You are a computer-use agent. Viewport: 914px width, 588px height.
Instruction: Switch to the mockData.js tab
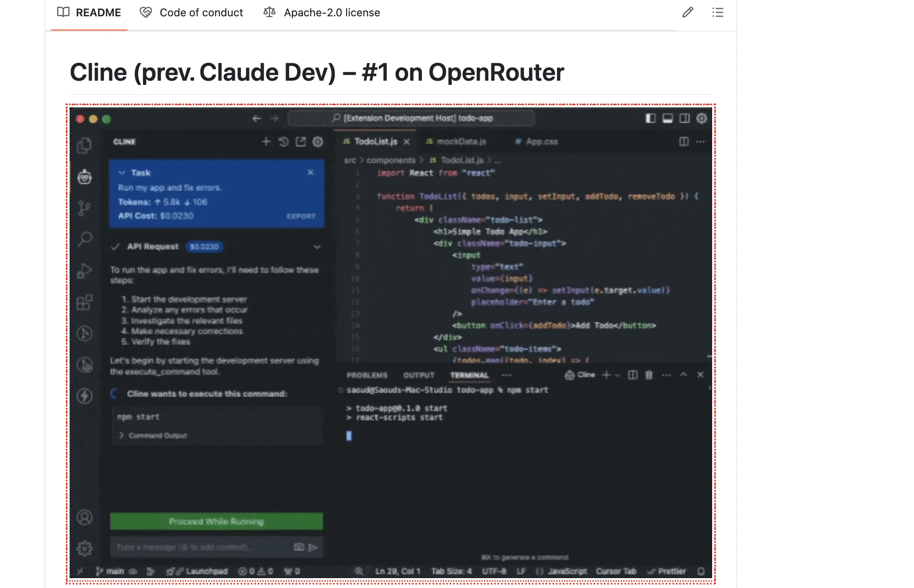coord(456,142)
